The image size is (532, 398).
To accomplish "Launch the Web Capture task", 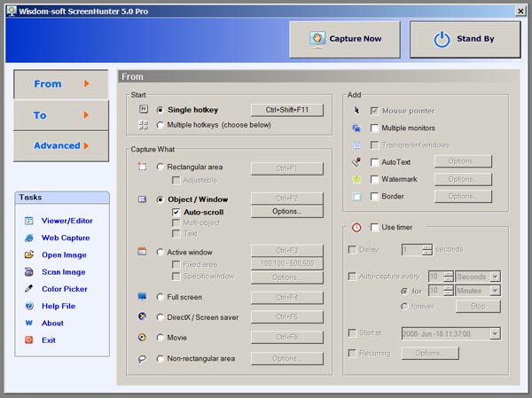I will pos(65,238).
